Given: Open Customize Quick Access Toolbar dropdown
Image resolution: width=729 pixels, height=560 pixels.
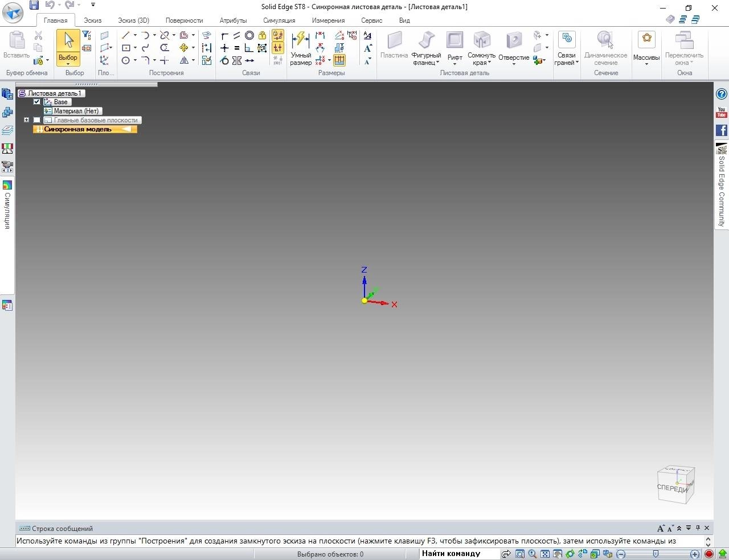Looking at the screenshot, I should (x=93, y=5).
